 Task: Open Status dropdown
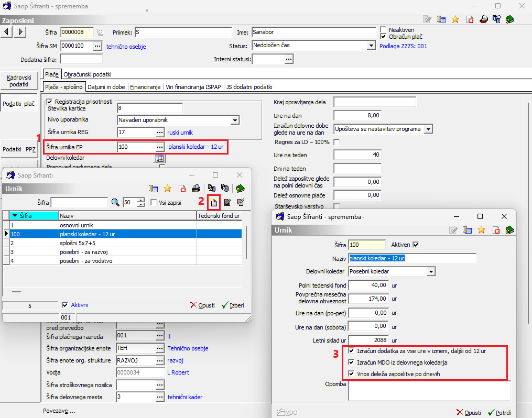coord(371,46)
